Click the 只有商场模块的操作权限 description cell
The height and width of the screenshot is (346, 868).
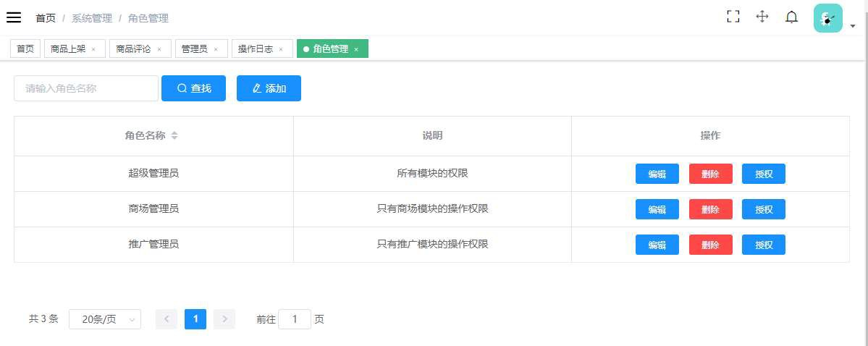click(x=432, y=209)
